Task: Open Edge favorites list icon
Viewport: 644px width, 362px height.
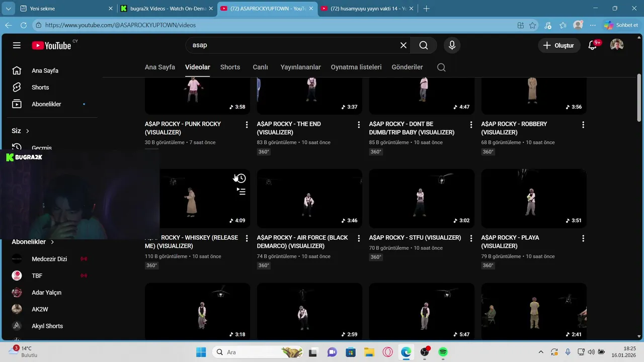Action: pyautogui.click(x=563, y=25)
